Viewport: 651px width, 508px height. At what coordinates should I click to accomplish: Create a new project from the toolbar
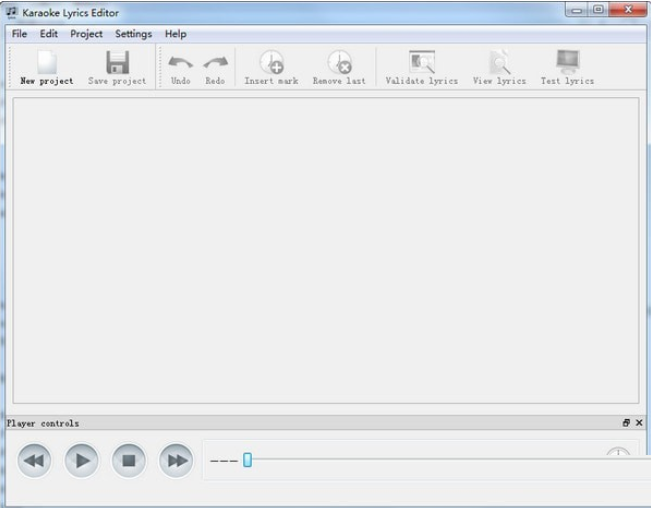pyautogui.click(x=47, y=67)
